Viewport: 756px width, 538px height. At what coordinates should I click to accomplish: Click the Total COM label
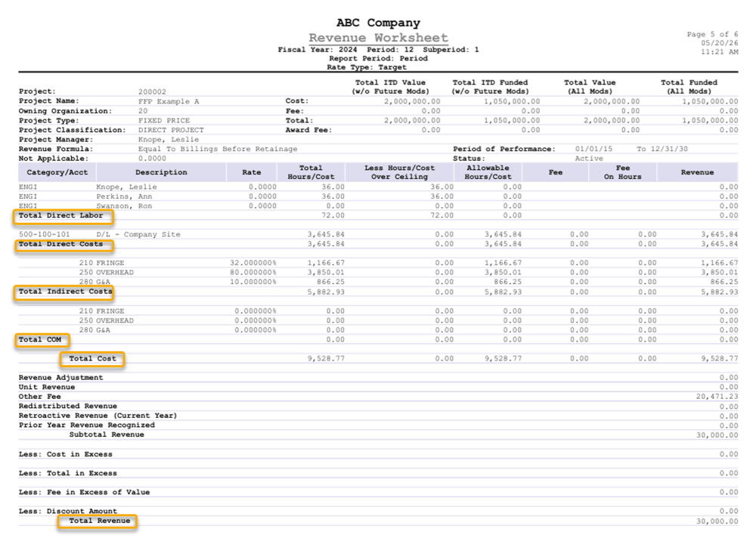pyautogui.click(x=39, y=339)
